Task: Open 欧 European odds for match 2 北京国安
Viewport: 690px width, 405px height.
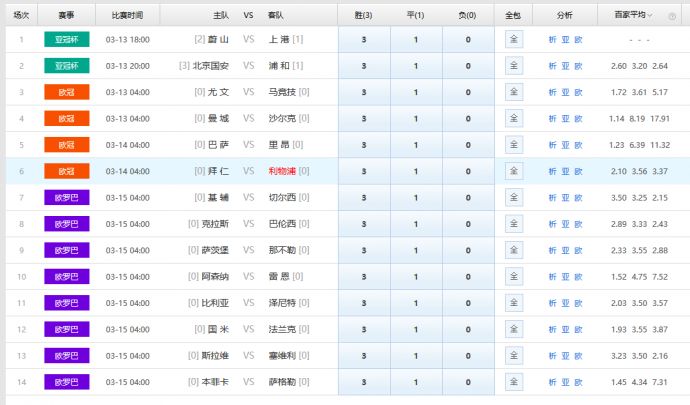Action: click(x=578, y=66)
